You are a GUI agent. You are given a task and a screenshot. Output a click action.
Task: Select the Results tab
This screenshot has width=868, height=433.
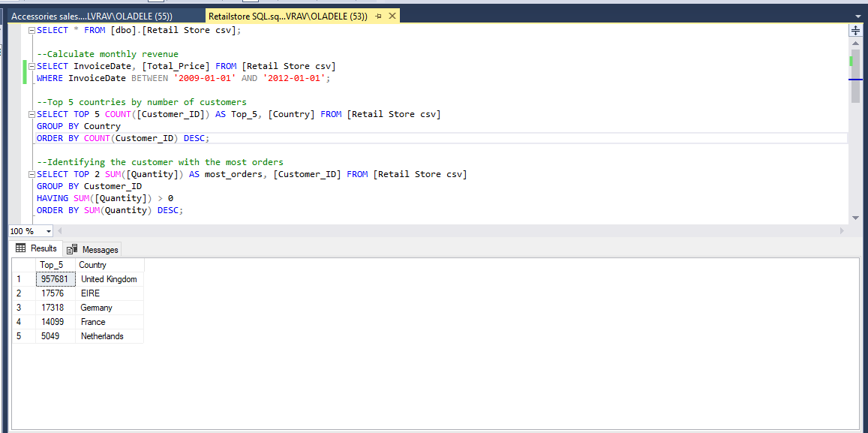(36, 248)
